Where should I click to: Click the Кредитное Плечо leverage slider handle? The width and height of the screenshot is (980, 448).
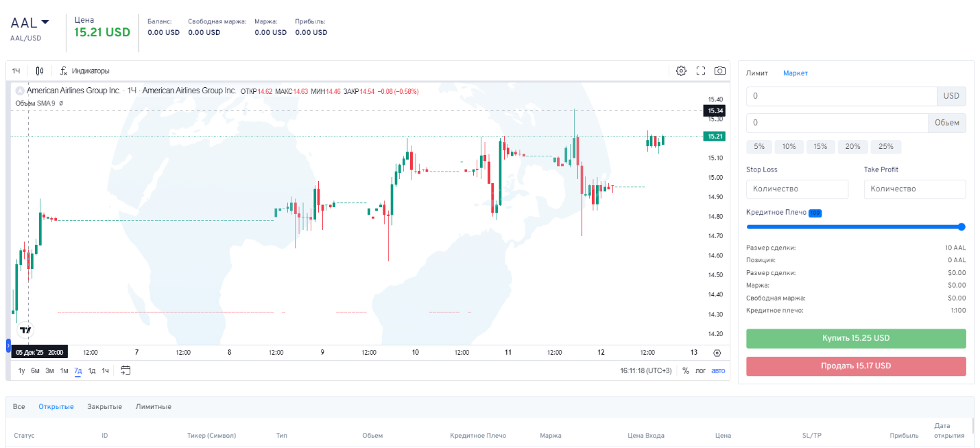click(961, 226)
